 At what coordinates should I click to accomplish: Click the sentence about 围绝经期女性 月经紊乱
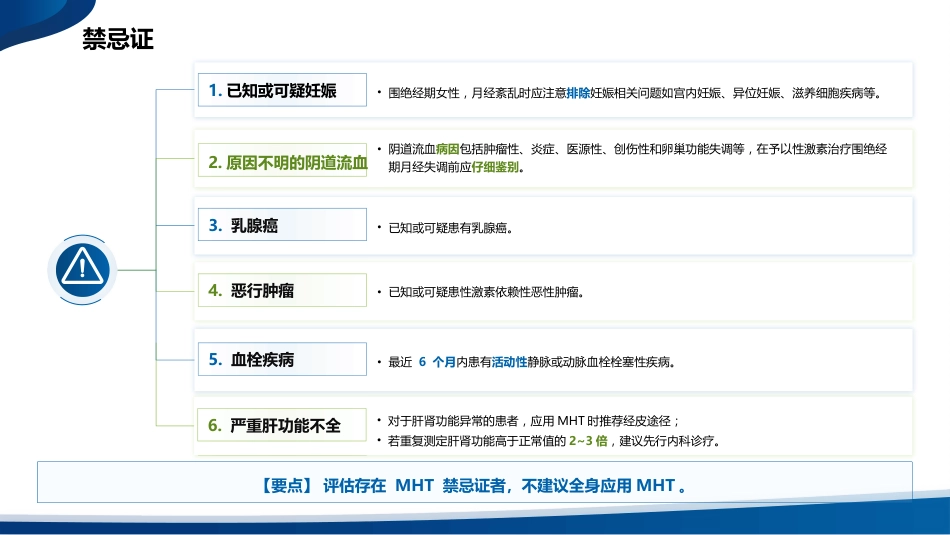(634, 93)
